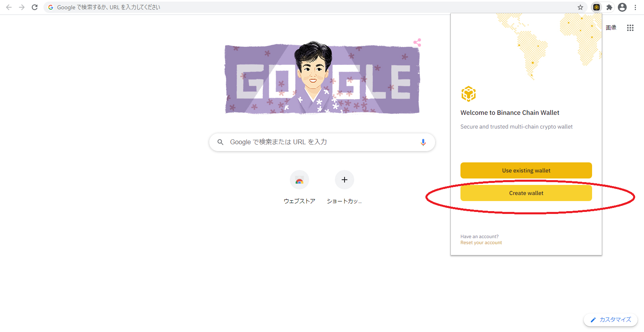Go forward to the next page

22,7
